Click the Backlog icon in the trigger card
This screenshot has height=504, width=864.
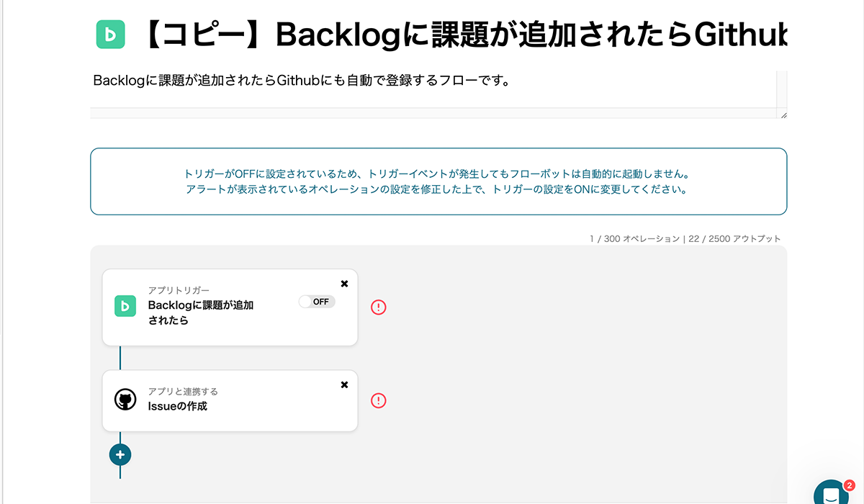click(125, 306)
